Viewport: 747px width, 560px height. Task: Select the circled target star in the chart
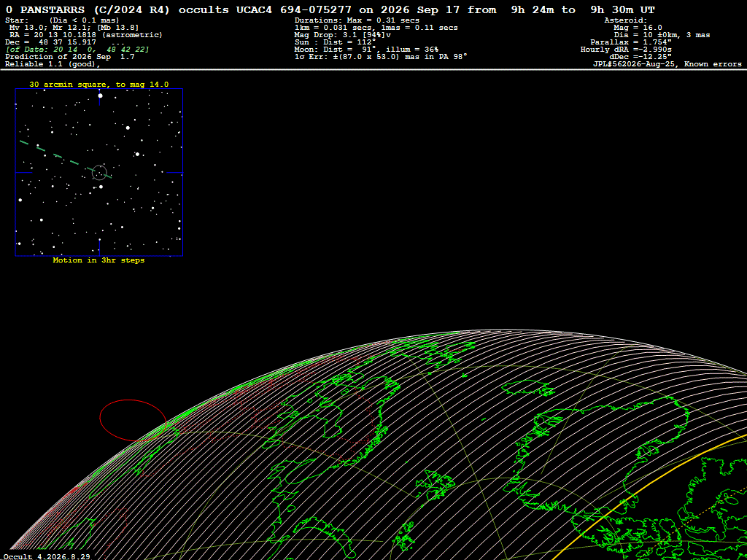(x=99, y=172)
